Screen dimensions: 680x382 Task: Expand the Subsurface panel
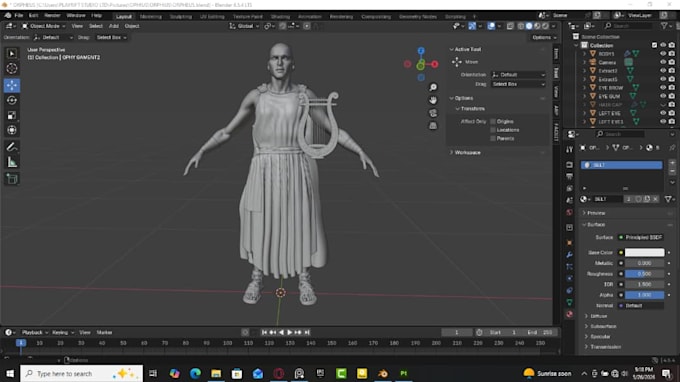(602, 326)
